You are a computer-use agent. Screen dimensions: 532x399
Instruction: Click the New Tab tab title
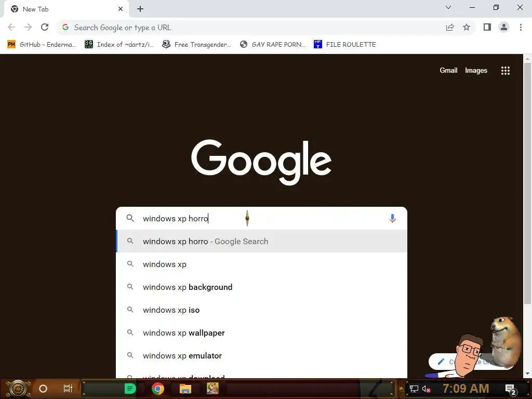(36, 9)
